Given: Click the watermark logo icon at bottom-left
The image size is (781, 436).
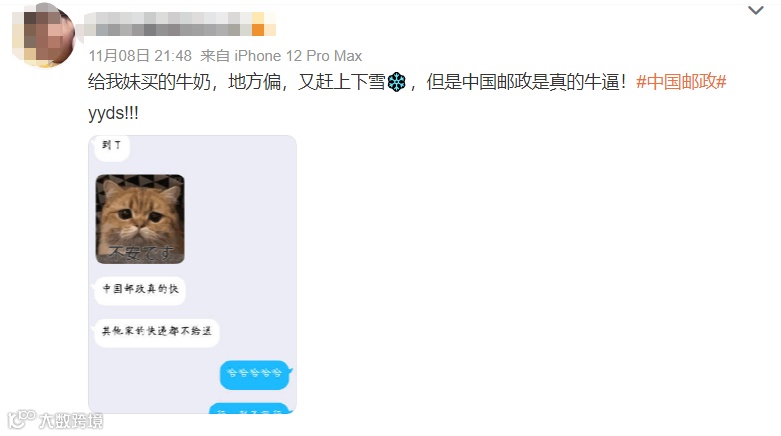Looking at the screenshot, I should 21,419.
